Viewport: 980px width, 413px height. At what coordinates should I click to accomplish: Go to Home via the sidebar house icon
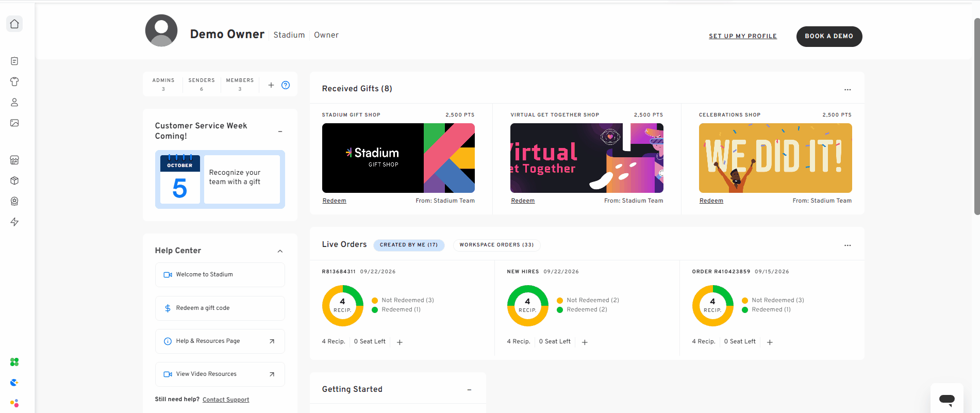point(14,24)
